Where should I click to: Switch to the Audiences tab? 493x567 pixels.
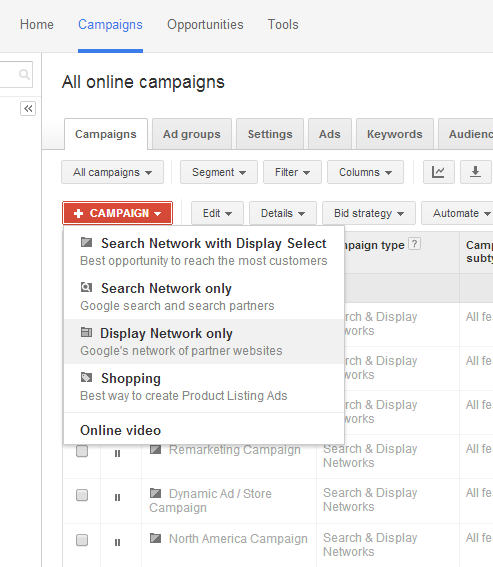(x=466, y=134)
